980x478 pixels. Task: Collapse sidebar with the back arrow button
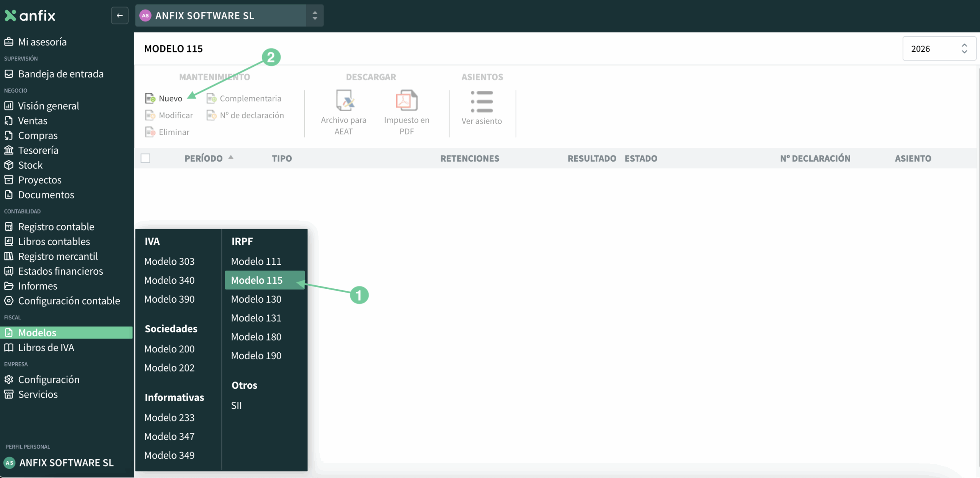pyautogui.click(x=120, y=15)
